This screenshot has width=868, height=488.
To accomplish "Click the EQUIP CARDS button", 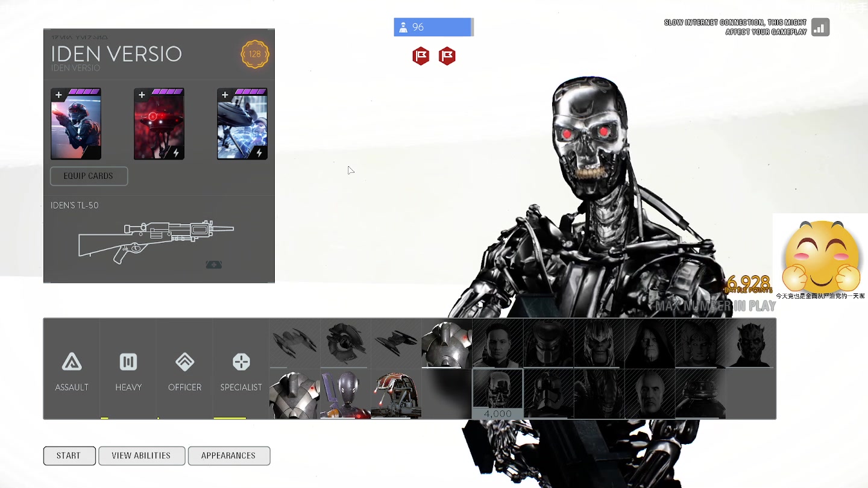I will 89,176.
